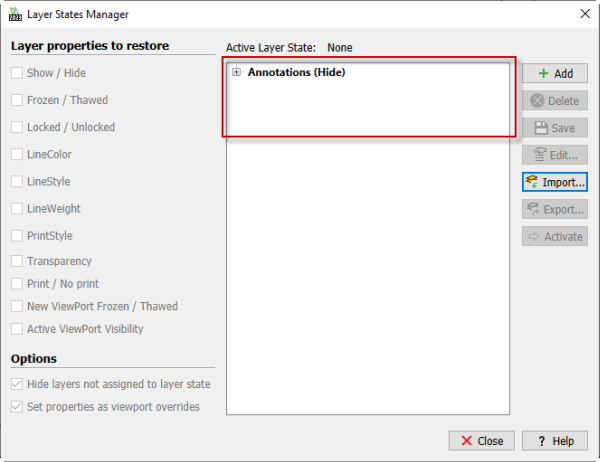Enable the LineStyle checkbox
This screenshot has width=600, height=462.
point(17,181)
